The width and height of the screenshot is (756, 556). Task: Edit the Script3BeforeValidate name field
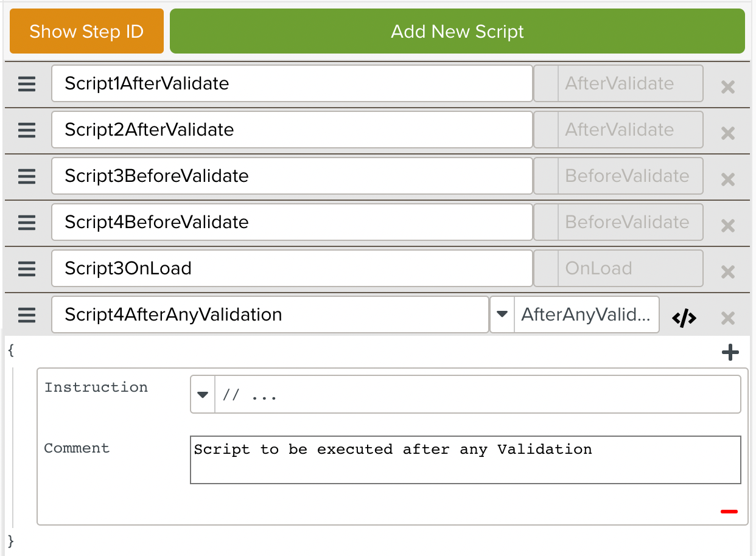pyautogui.click(x=291, y=176)
